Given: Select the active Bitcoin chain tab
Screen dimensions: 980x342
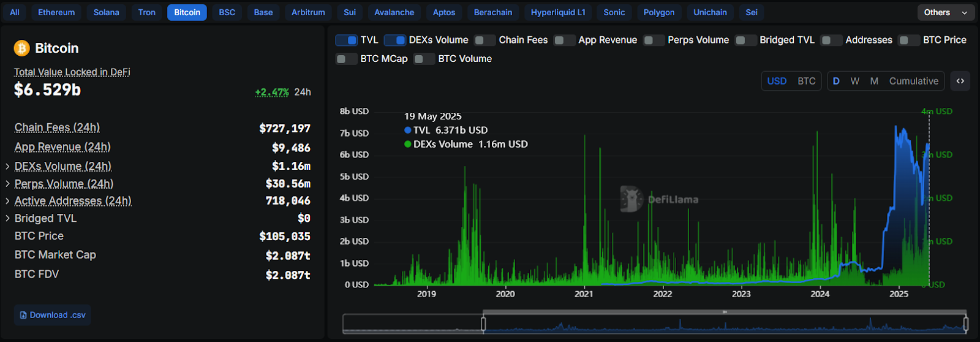Looking at the screenshot, I should (187, 12).
